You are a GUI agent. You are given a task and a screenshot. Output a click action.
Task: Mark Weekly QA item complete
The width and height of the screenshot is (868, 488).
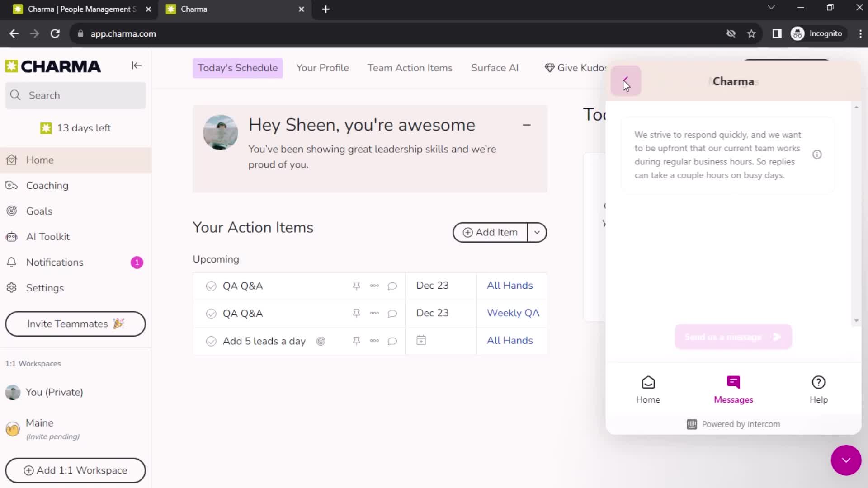pyautogui.click(x=211, y=314)
